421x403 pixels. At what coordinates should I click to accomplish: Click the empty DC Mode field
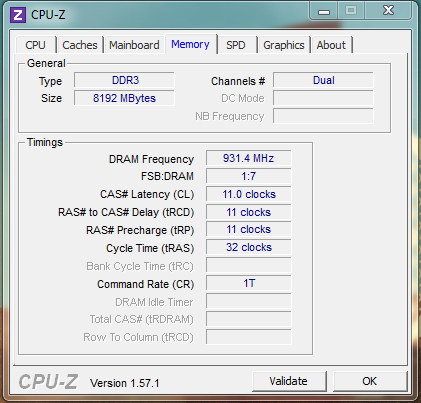pyautogui.click(x=323, y=98)
